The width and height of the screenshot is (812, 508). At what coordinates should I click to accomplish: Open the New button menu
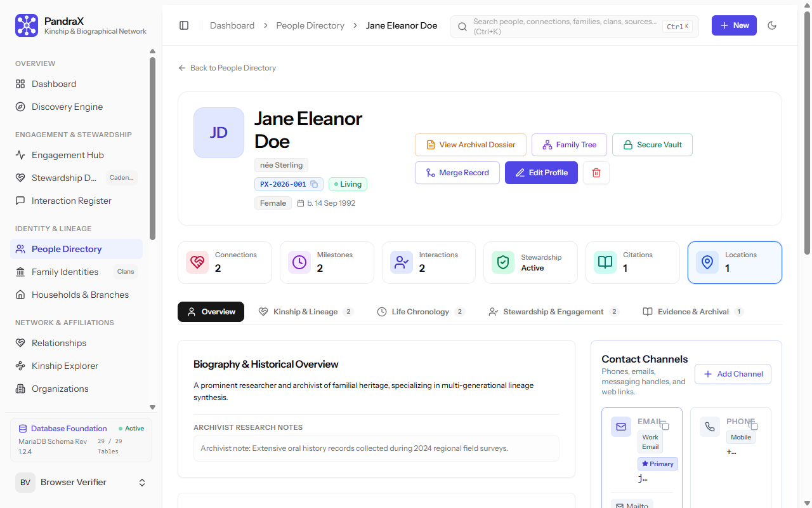pos(734,25)
